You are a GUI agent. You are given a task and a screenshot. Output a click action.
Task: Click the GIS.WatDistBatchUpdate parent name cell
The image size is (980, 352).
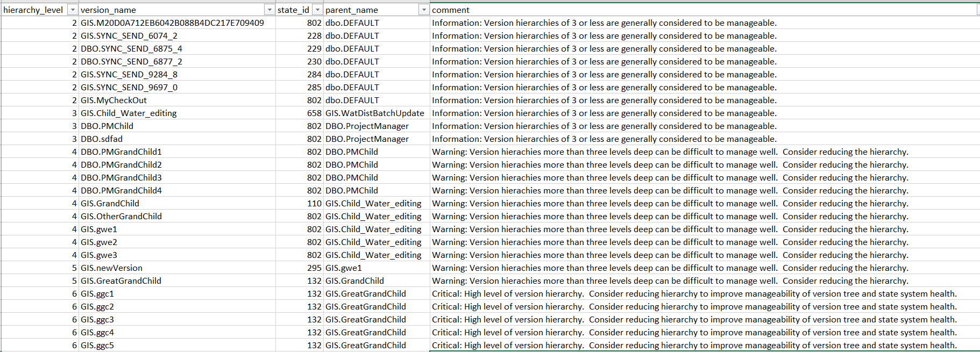pos(377,113)
